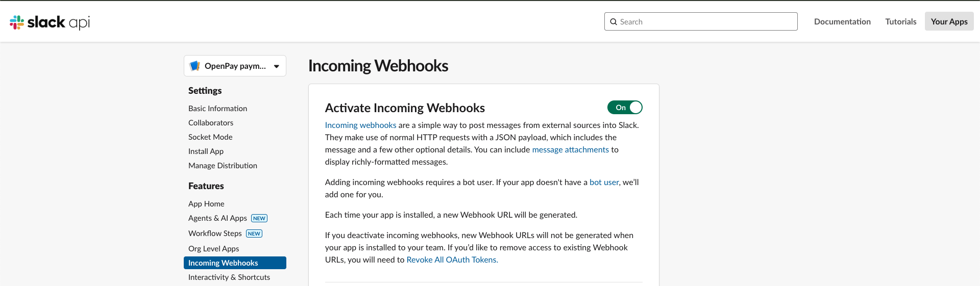Open Interactivity & Shortcuts page
The image size is (980, 286).
[x=229, y=277]
